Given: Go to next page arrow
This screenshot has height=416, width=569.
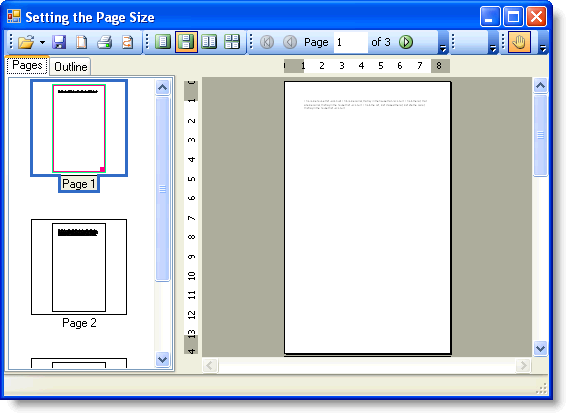Looking at the screenshot, I should coord(406,42).
